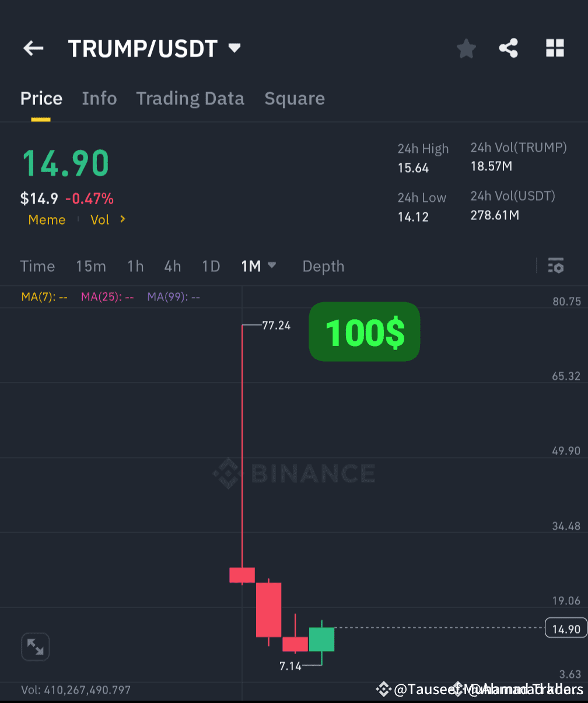Image resolution: width=588 pixels, height=703 pixels.
Task: Open TRUMP/USDT pair selector dropdown
Action: (x=235, y=48)
